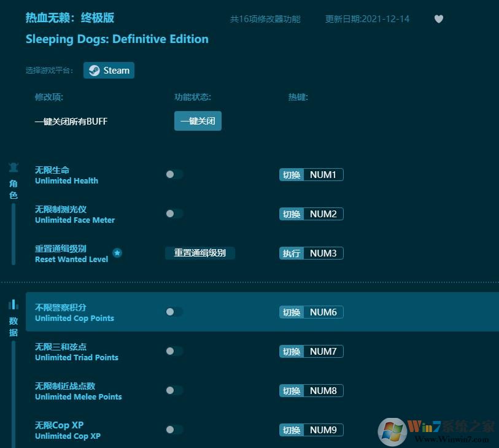This screenshot has width=499, height=448.
Task: Click the Unlimited Face Meter label
Action: 75,220
